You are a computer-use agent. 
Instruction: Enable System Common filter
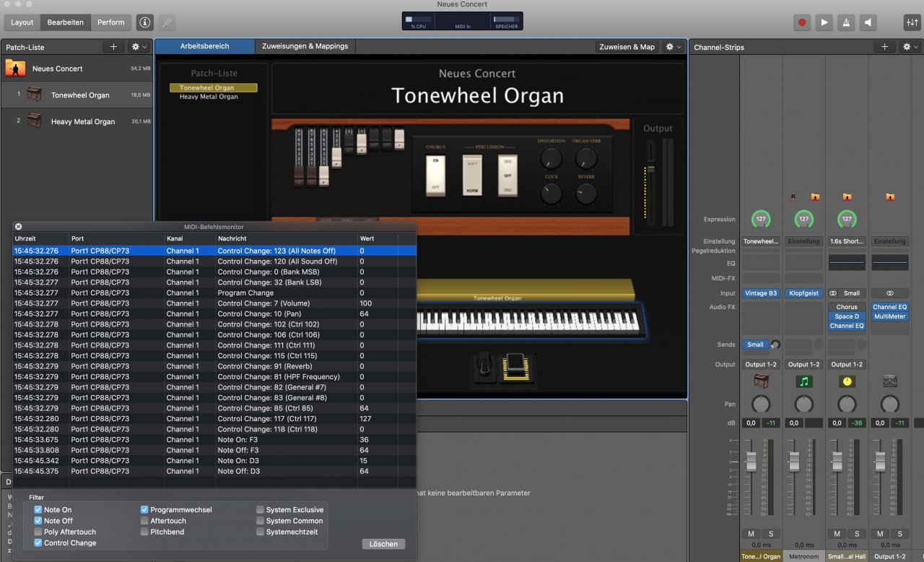pyautogui.click(x=260, y=521)
